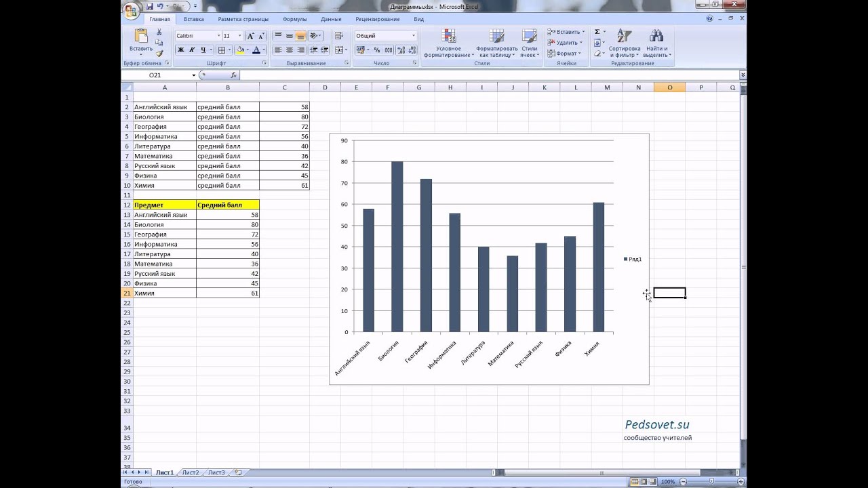The image size is (868, 488).
Task: Toggle underline (Ч) formatting
Action: [203, 50]
